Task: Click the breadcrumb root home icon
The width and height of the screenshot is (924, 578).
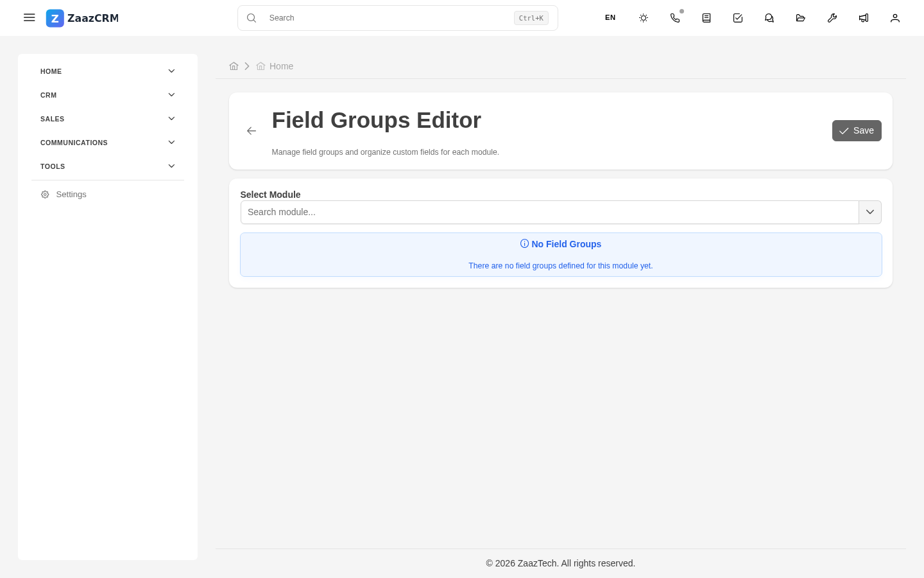Action: pyautogui.click(x=234, y=66)
